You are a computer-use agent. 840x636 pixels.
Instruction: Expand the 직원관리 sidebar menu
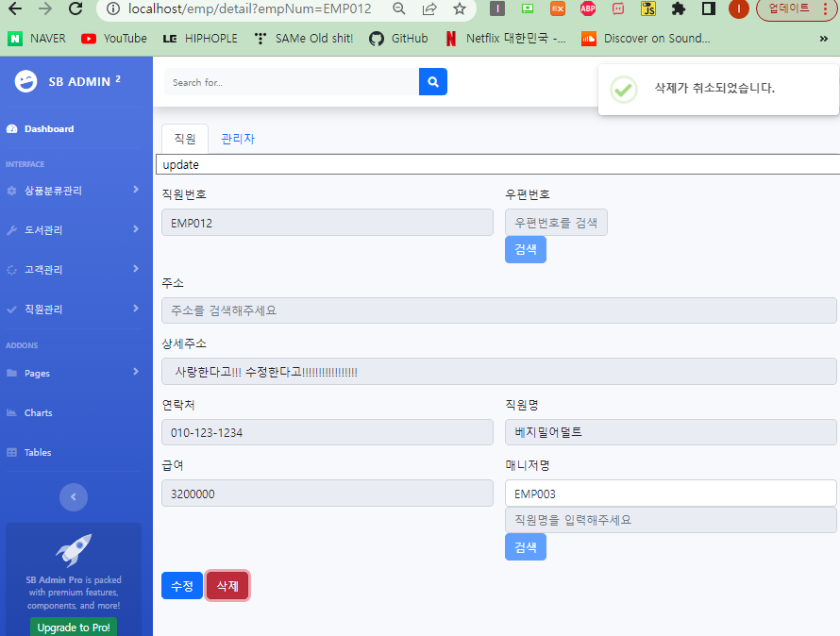click(x=73, y=310)
